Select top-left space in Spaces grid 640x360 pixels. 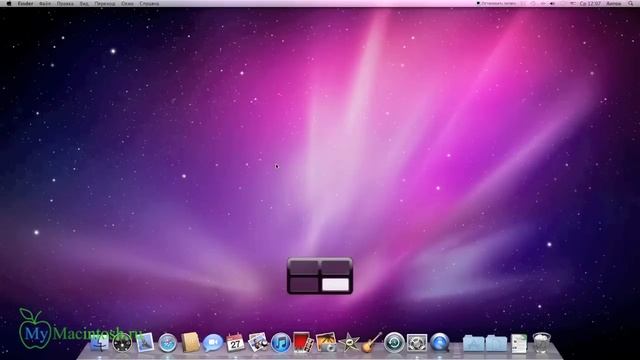304,267
